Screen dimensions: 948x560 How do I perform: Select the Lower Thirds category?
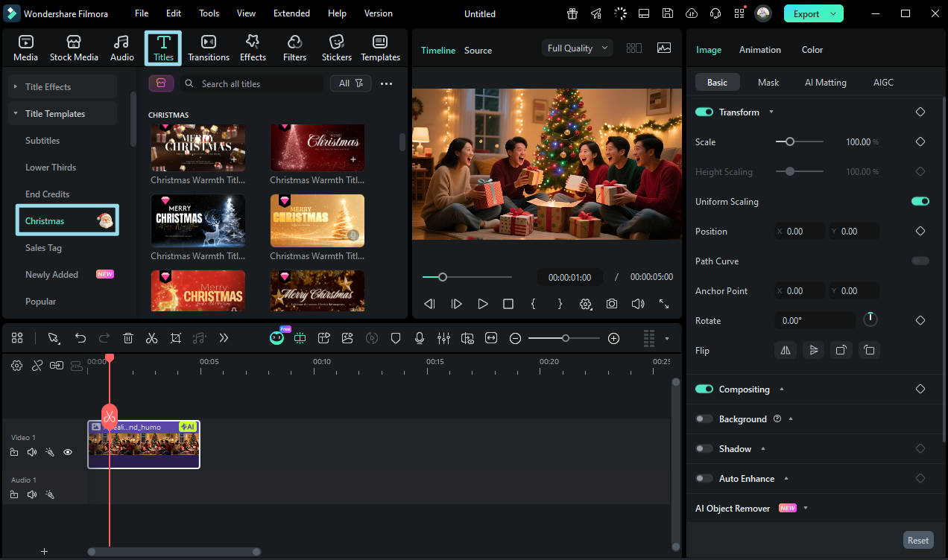tap(51, 167)
